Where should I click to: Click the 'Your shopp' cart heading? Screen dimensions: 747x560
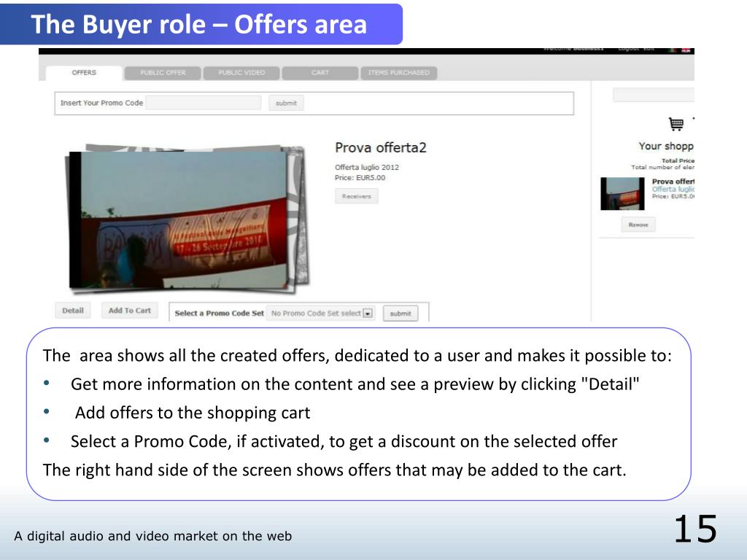pos(666,146)
